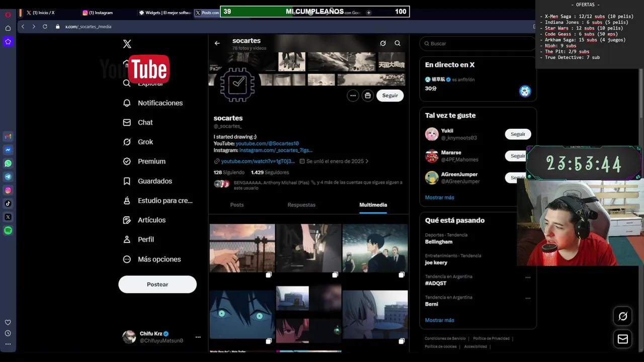Open Grok in the left menu
The image size is (644, 362).
click(x=138, y=142)
